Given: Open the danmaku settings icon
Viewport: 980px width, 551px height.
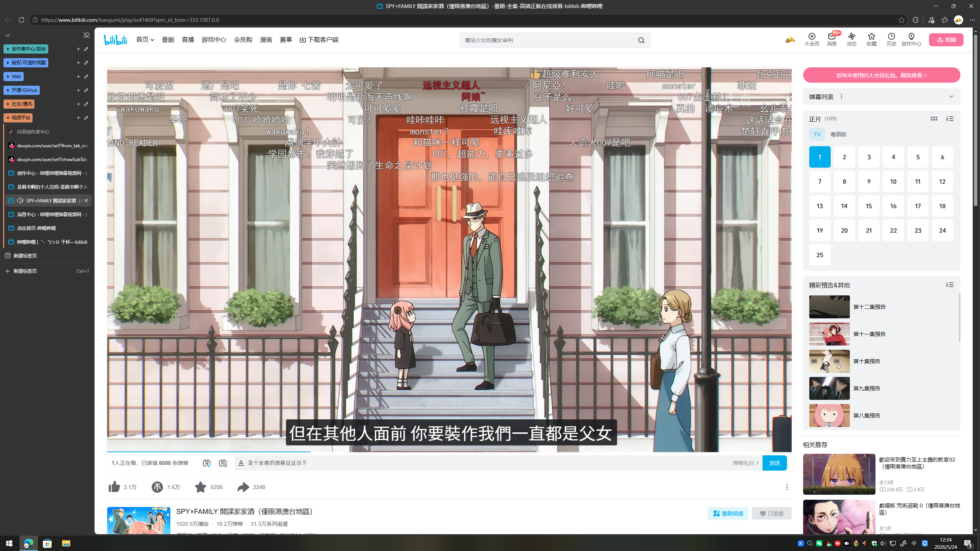Looking at the screenshot, I should pos(223,463).
